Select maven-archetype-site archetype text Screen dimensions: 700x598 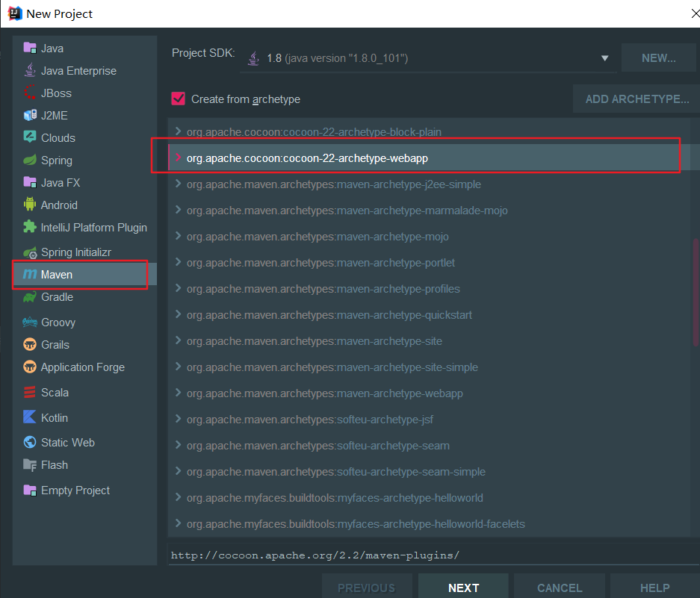tap(315, 341)
